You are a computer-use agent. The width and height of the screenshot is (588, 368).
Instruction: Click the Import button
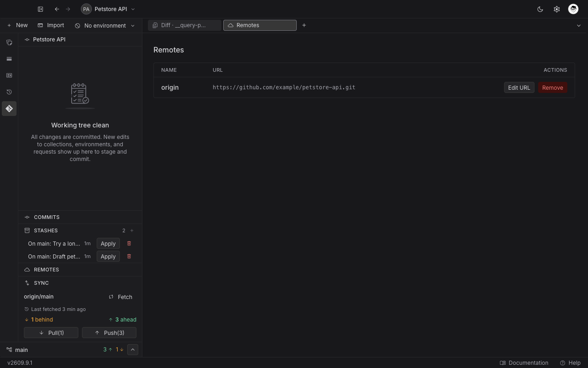(51, 25)
